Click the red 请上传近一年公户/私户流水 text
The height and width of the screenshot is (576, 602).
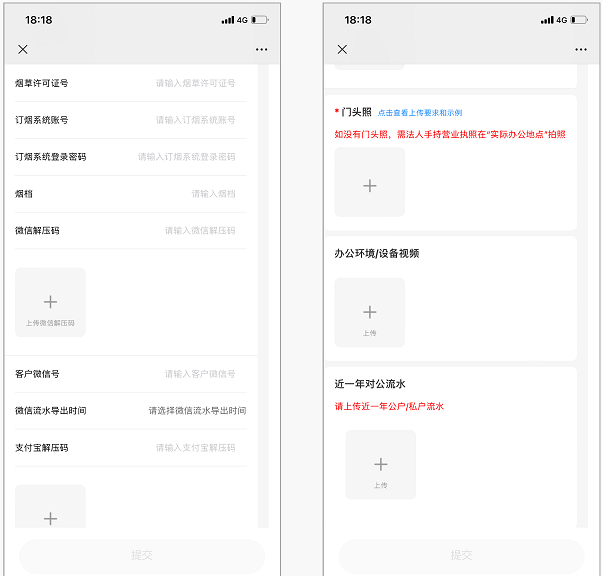pos(389,406)
